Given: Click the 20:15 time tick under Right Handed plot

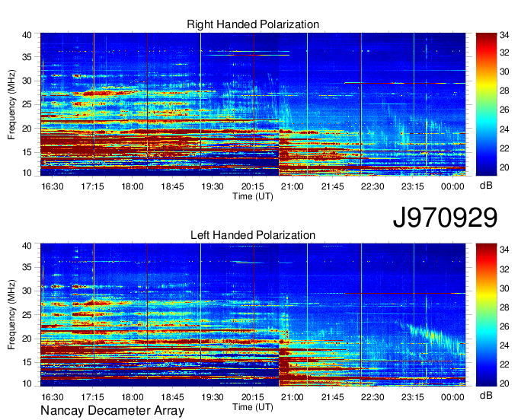Looking at the screenshot, I should tap(252, 186).
